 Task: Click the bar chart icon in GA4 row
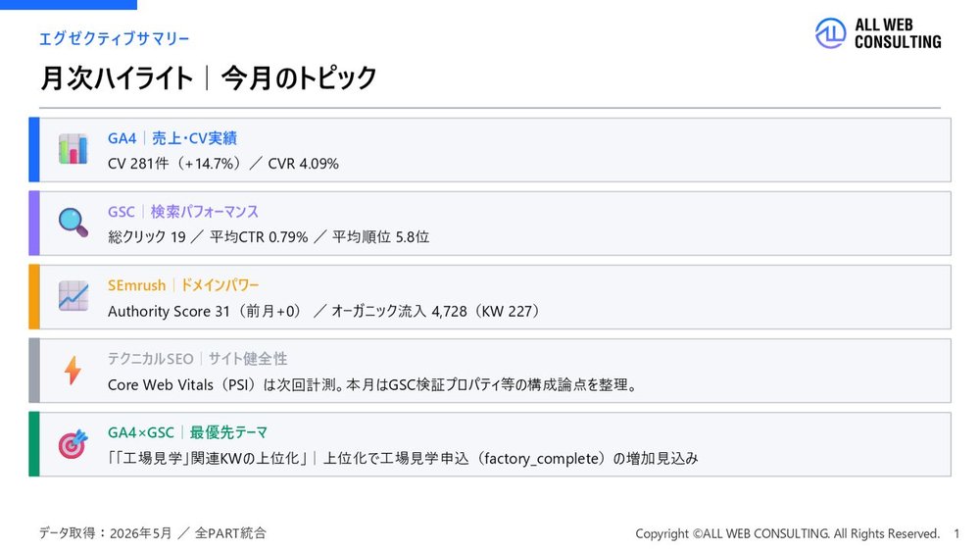(x=73, y=149)
